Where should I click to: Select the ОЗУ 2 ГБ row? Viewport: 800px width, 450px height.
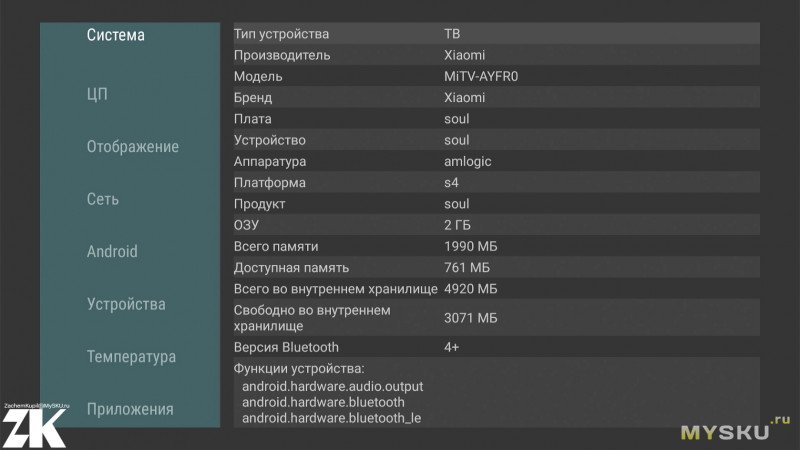496,225
